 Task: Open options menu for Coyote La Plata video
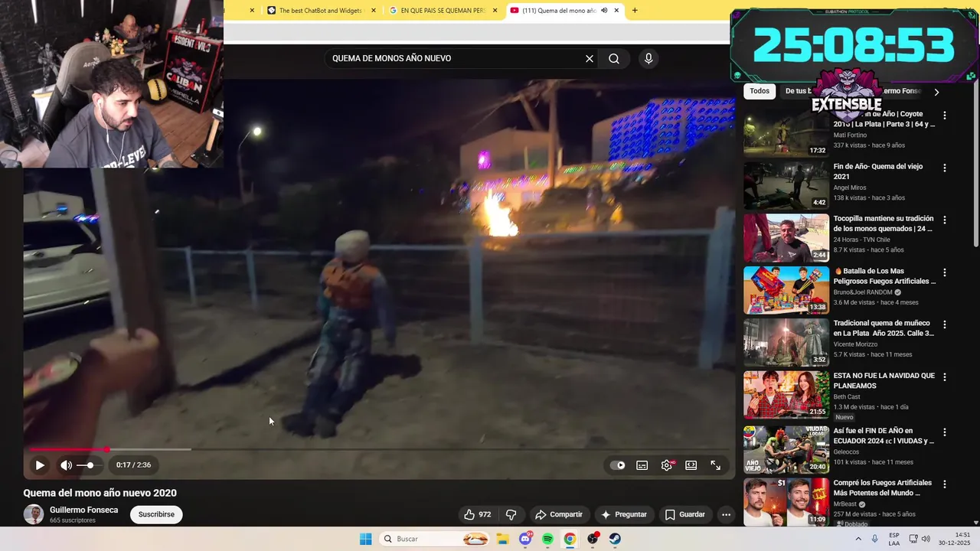[945, 115]
